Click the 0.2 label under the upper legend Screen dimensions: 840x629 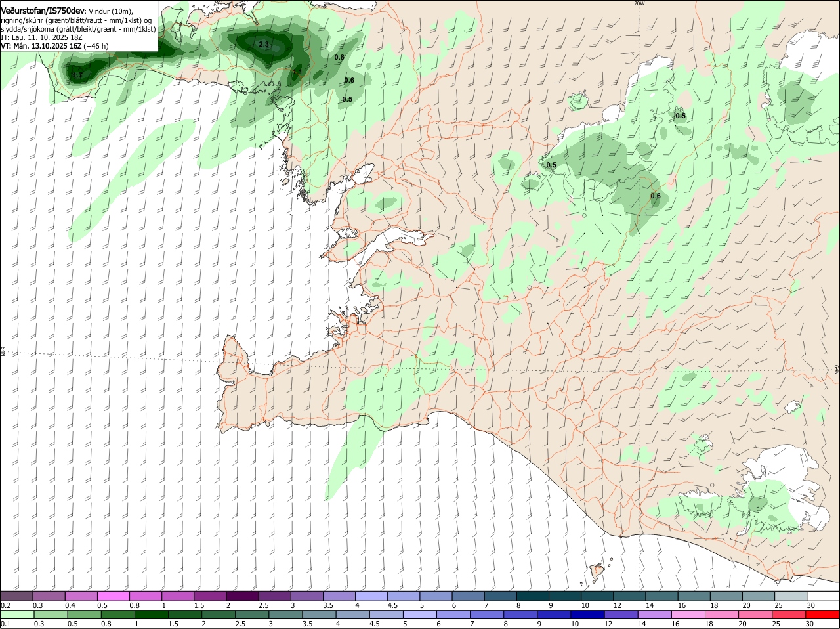click(5, 605)
